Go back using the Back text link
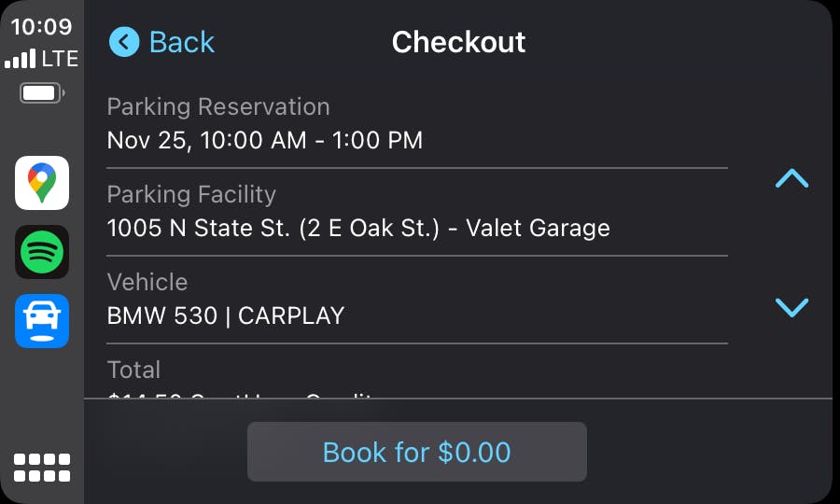This screenshot has height=504, width=840. [x=182, y=42]
